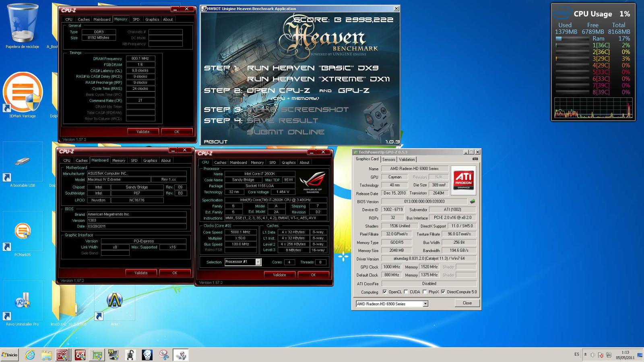Click Inicio start button
This screenshot has width=644, height=362.
(10, 355)
